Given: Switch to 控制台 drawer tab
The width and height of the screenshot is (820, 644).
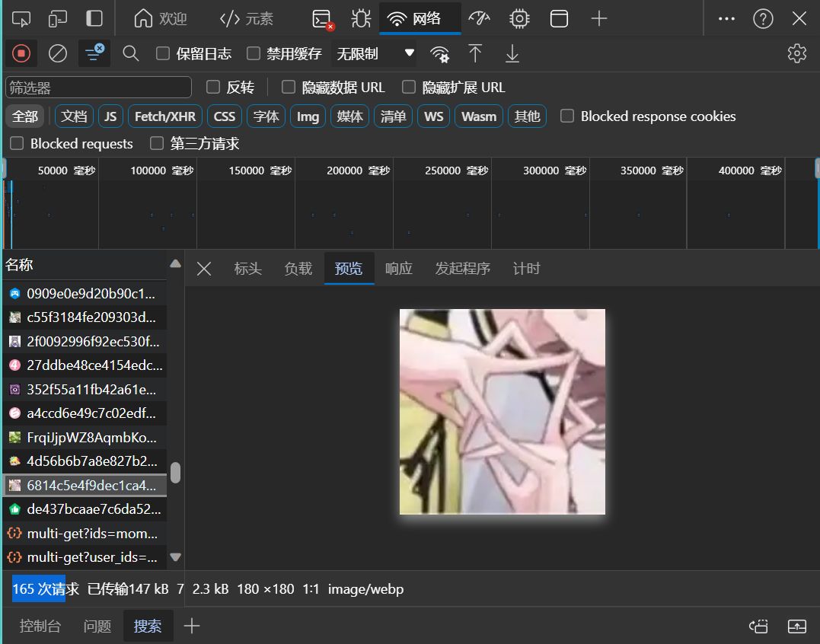Looking at the screenshot, I should [x=40, y=626].
